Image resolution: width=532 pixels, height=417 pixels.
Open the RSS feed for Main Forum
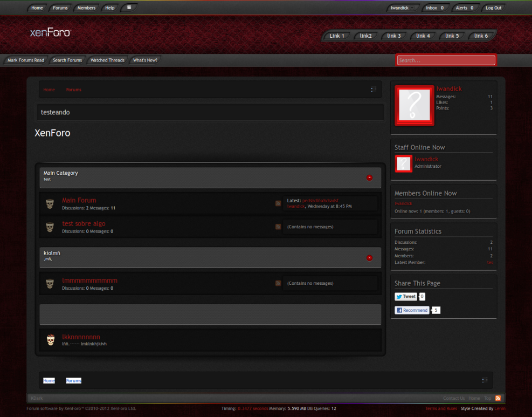[278, 203]
